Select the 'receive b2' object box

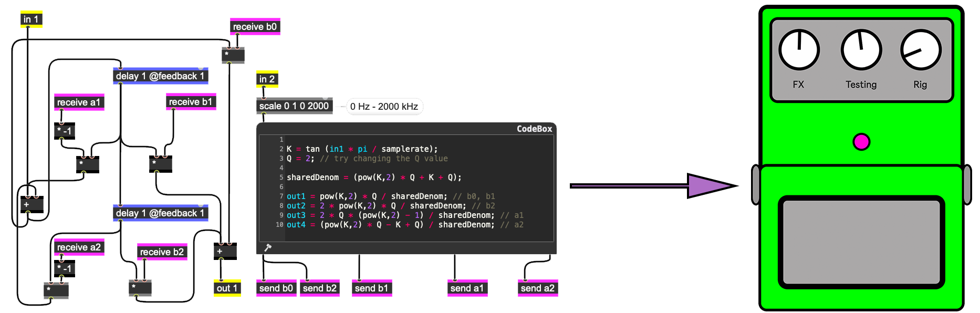tap(162, 252)
